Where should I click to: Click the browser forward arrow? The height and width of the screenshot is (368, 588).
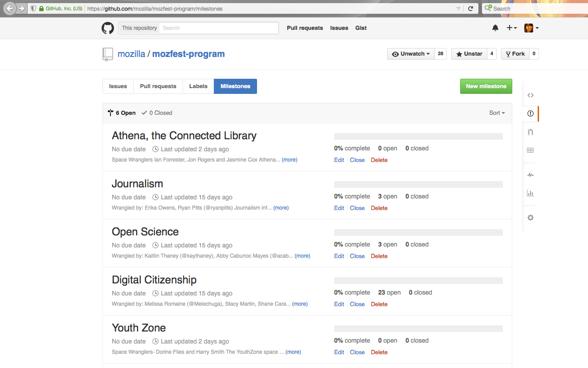click(21, 8)
